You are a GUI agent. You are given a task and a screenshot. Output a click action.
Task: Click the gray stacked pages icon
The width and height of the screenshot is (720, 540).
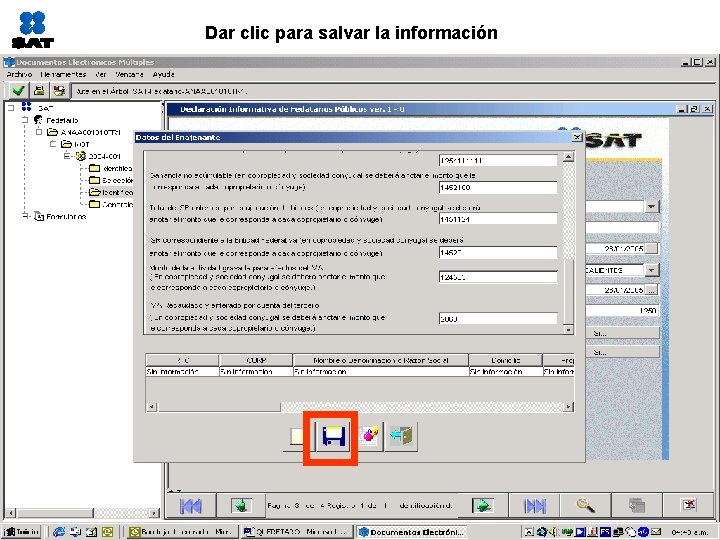pos(637,506)
